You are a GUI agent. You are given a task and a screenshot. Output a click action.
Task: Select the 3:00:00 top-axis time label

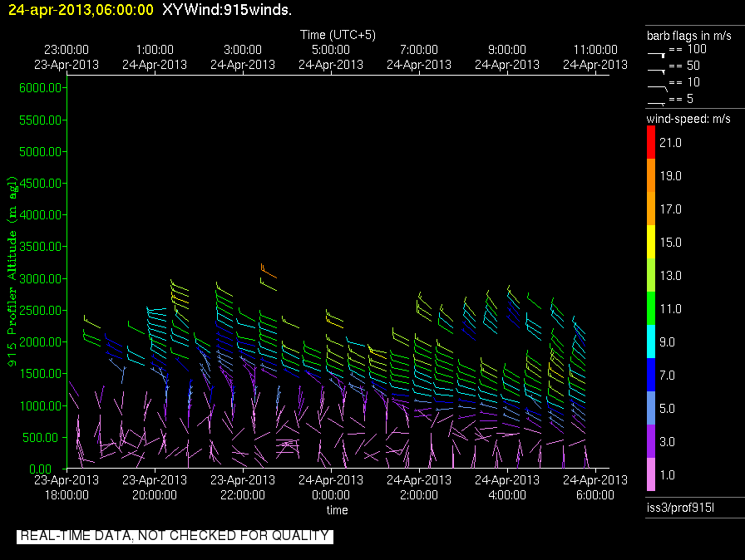tap(243, 50)
